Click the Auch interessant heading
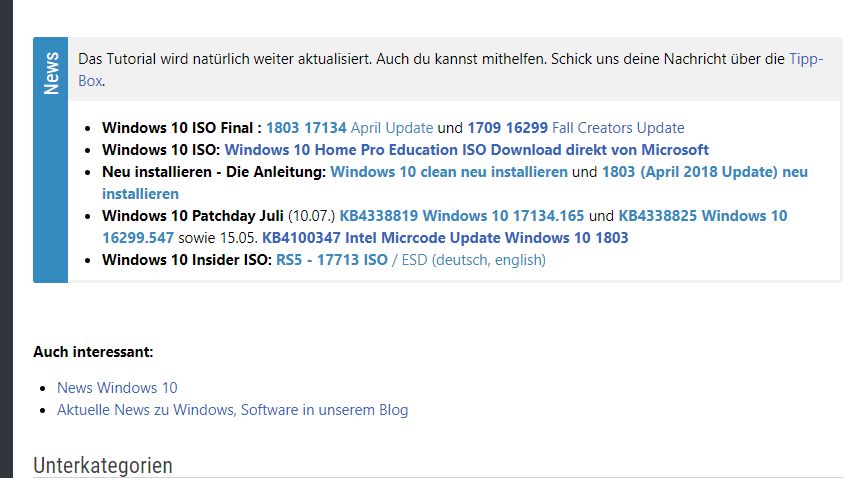846x478 pixels. point(93,352)
